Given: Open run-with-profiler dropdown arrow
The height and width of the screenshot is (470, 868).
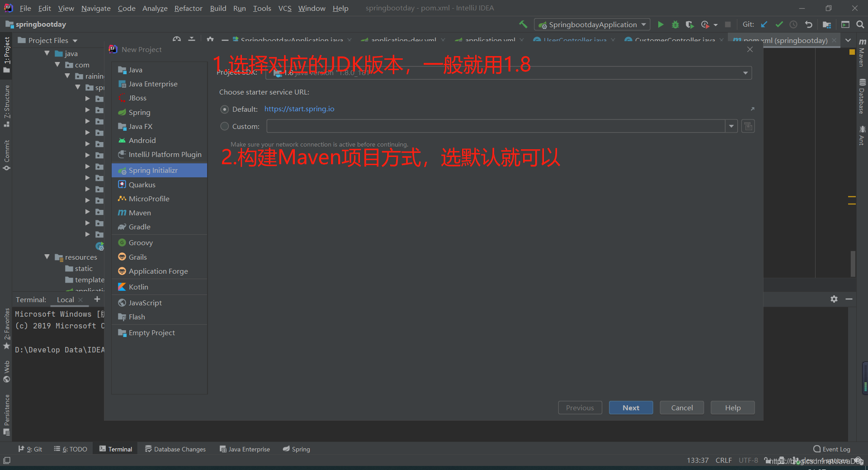Looking at the screenshot, I should [x=716, y=25].
